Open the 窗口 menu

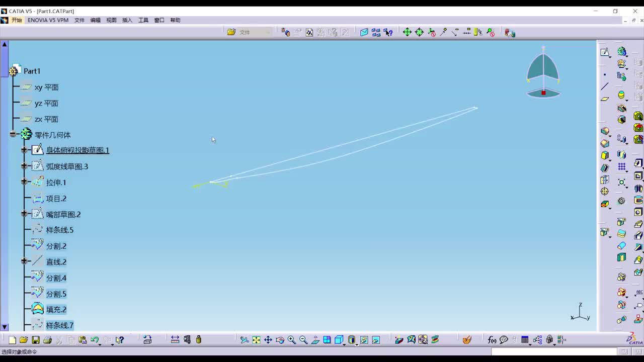[x=159, y=20]
